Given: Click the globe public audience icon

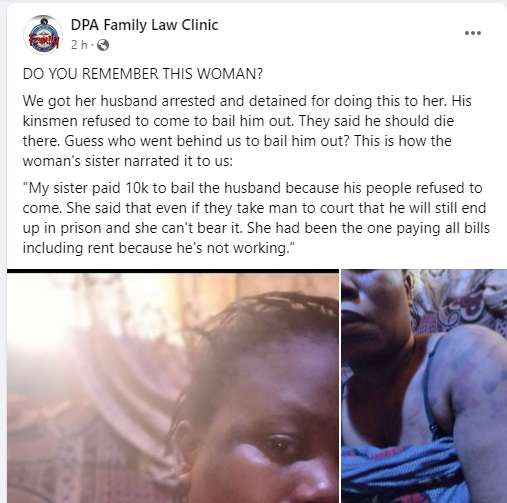Looking at the screenshot, I should point(103,45).
